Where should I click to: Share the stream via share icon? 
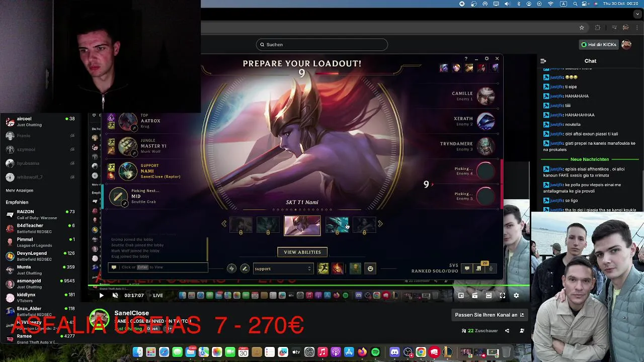[x=507, y=331]
